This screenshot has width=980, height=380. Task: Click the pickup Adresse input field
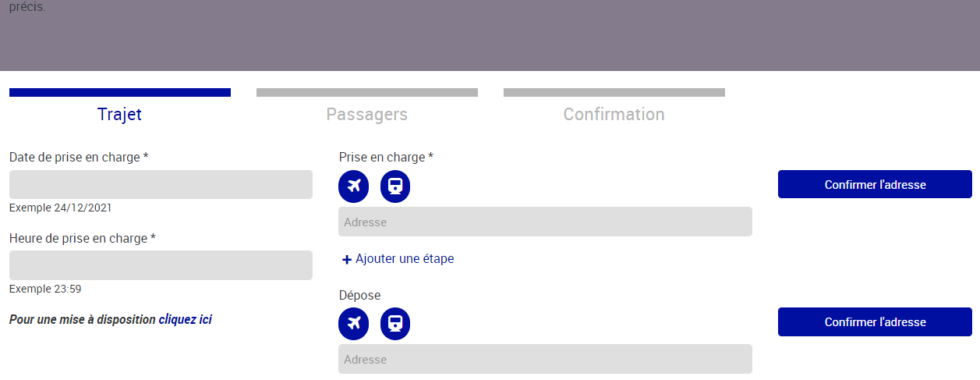point(545,222)
